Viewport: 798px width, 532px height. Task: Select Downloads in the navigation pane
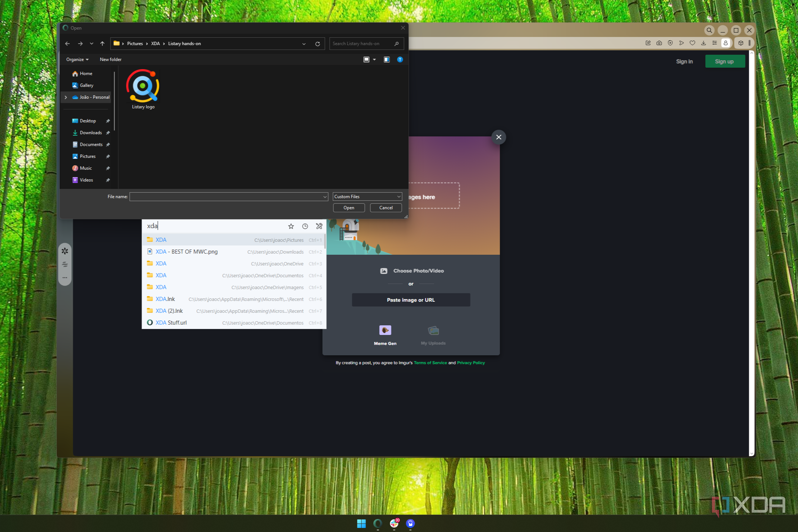(91, 133)
